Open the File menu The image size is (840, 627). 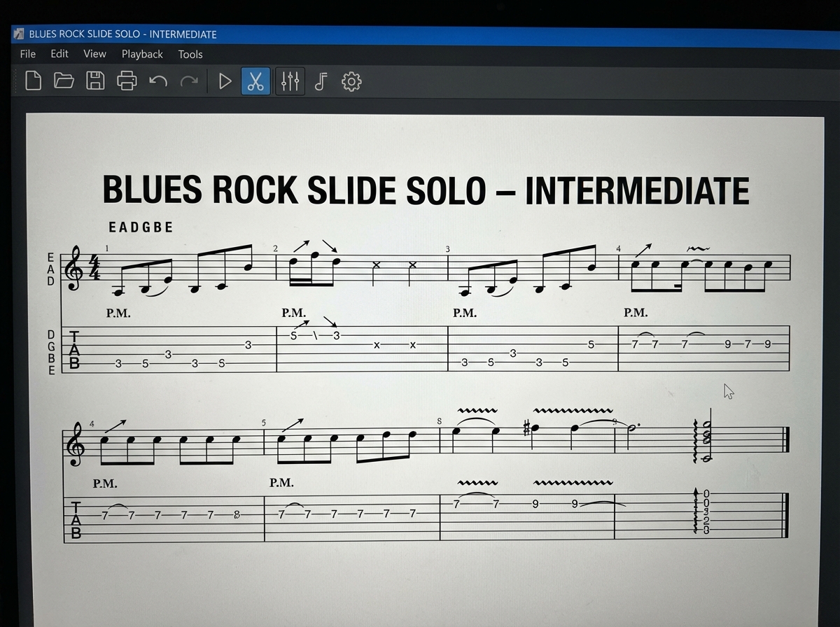[x=27, y=54]
